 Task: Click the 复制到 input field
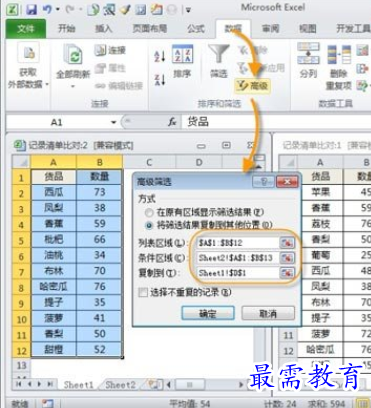click(x=238, y=273)
